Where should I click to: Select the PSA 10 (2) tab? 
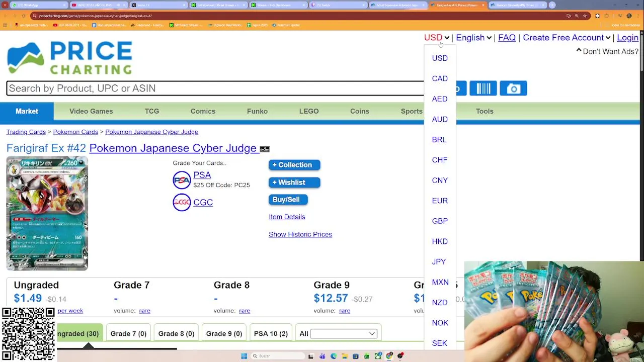pos(271,334)
